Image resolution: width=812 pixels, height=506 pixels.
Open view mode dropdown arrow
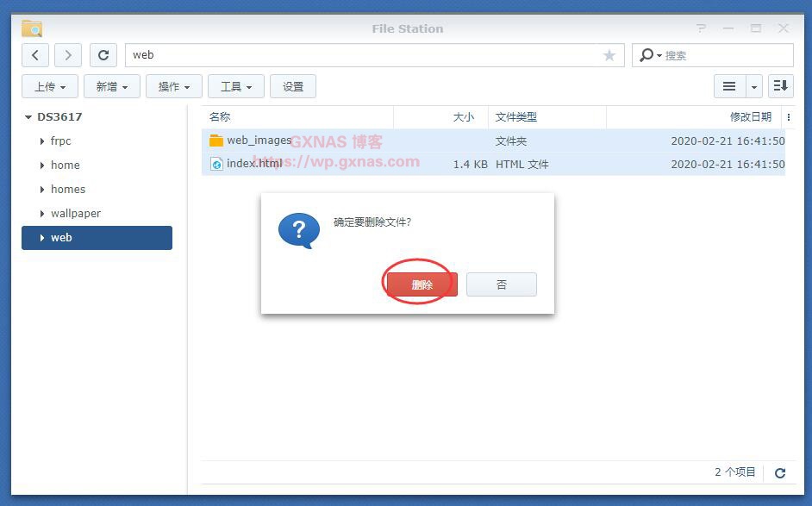(x=754, y=86)
